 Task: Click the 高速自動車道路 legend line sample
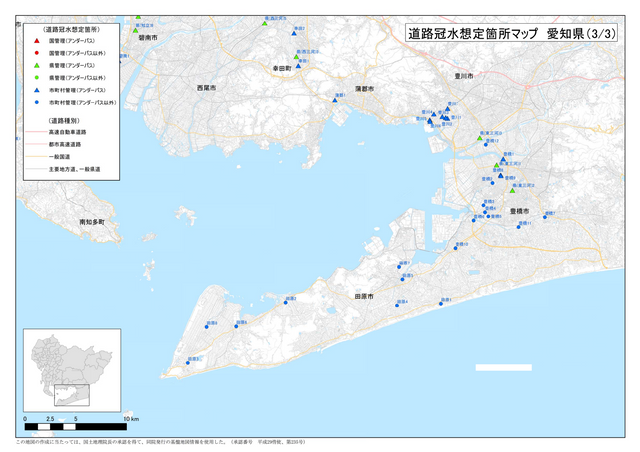(36, 132)
